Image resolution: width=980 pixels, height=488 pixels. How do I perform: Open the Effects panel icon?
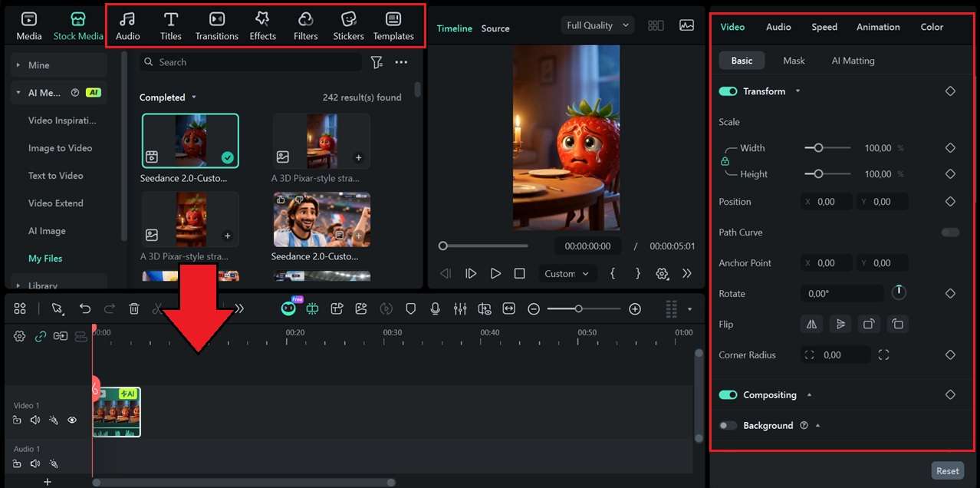(x=262, y=19)
